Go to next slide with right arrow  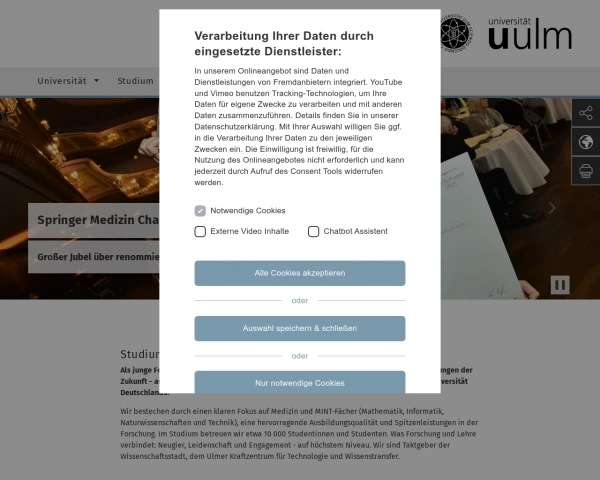coord(552,208)
